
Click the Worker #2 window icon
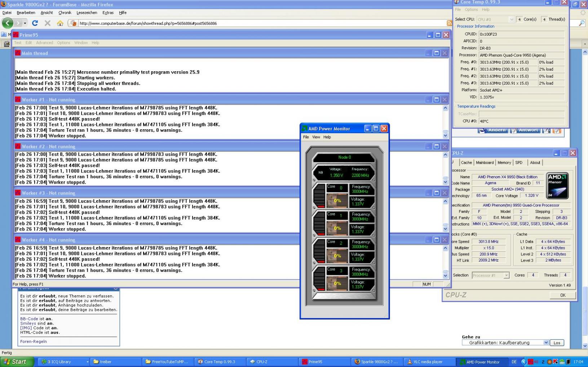pyautogui.click(x=18, y=146)
